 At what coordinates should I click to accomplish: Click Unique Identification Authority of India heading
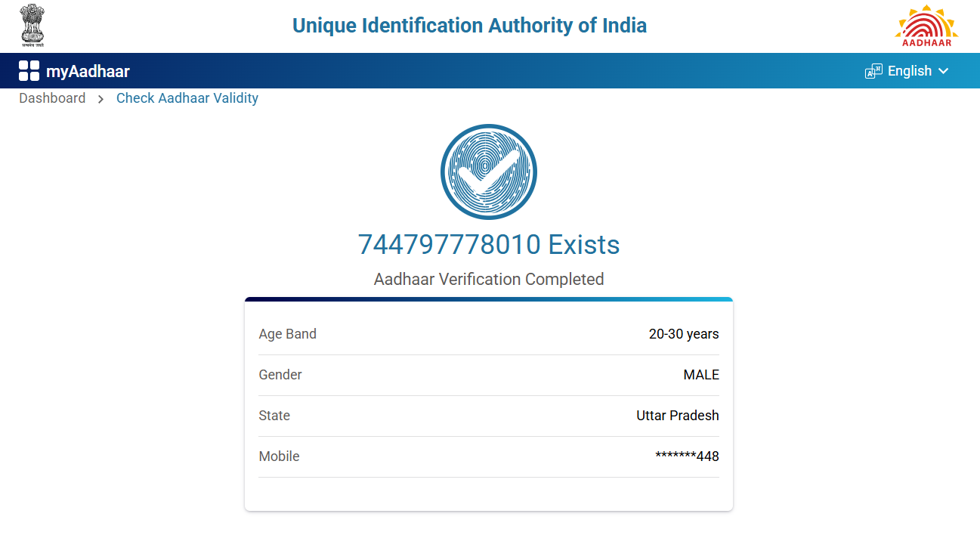(x=469, y=26)
